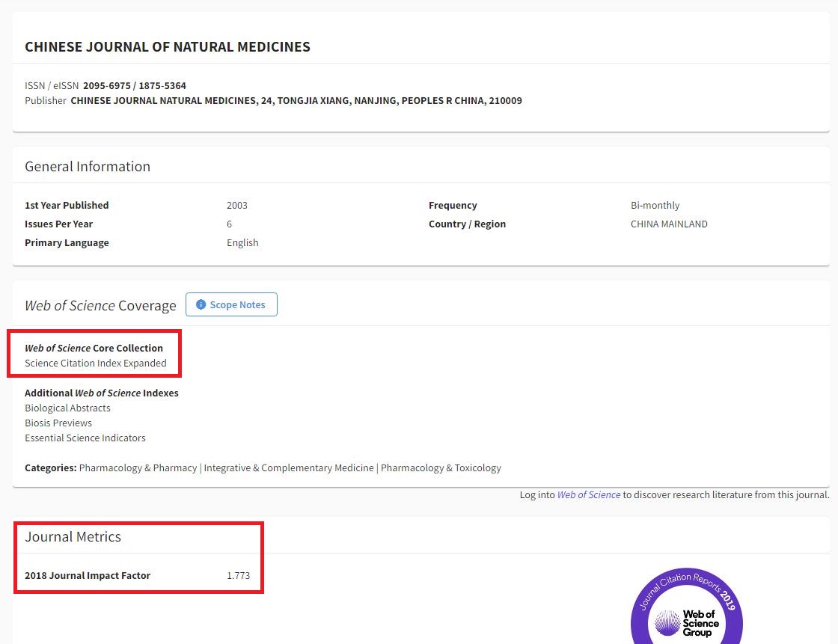The width and height of the screenshot is (838, 644).
Task: Select the Pharmacology & Toxicology category
Action: point(441,467)
